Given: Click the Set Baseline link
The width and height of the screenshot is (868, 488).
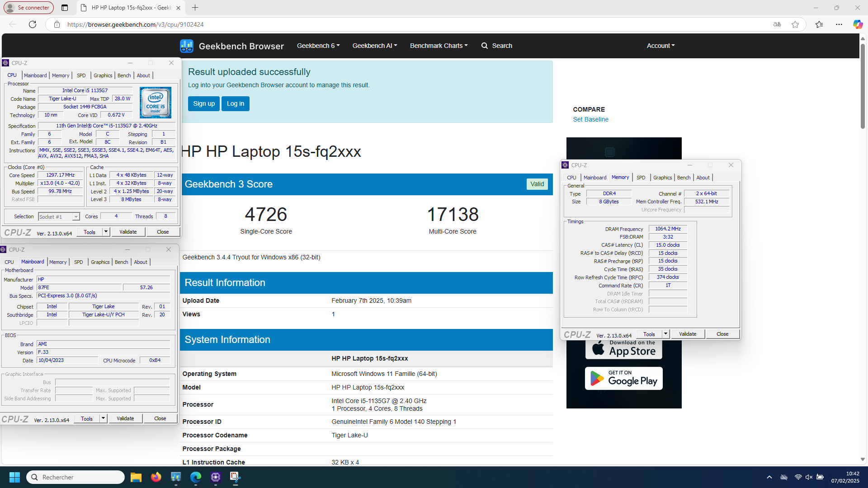Looking at the screenshot, I should click(x=590, y=119).
